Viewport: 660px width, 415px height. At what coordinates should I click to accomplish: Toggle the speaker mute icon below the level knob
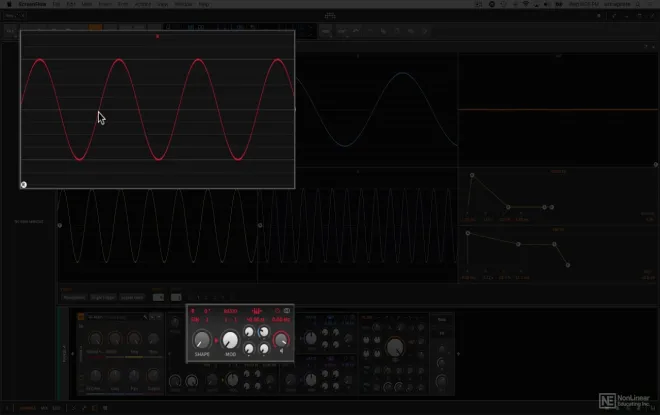tap(281, 351)
